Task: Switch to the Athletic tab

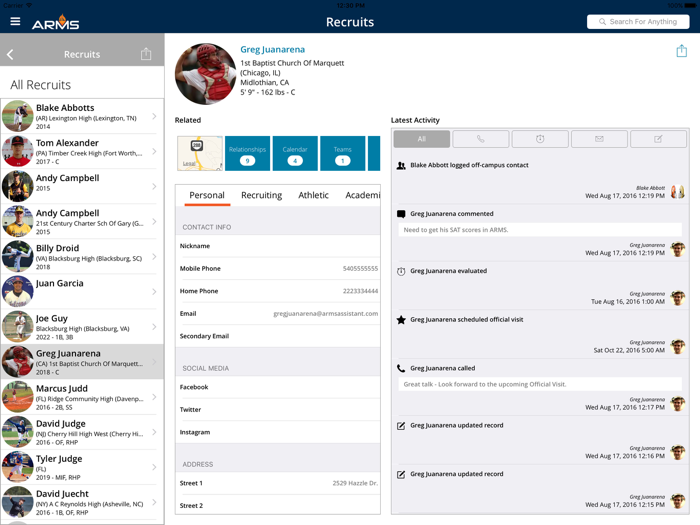Action: 313,195
